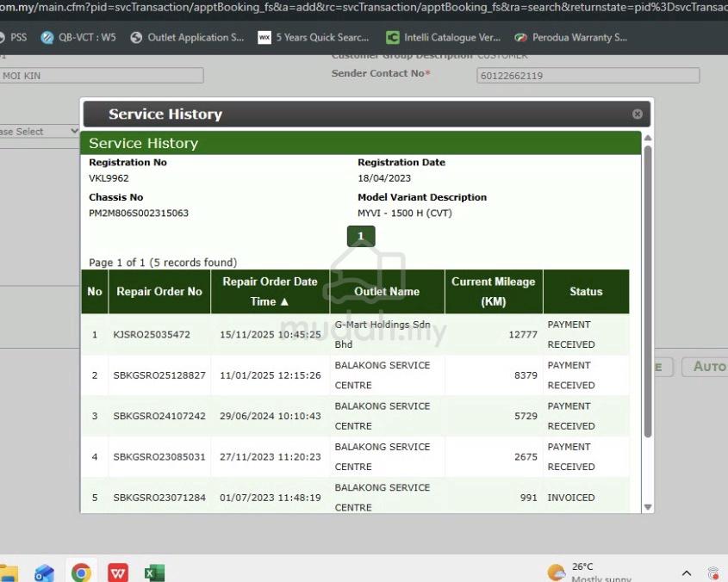Click the Sender Contact No input field
The height and width of the screenshot is (582, 728).
tap(588, 76)
